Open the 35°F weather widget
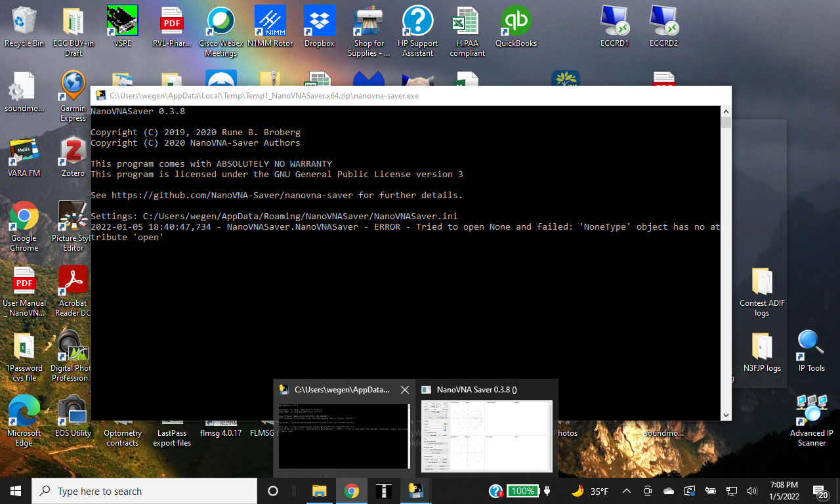 pyautogui.click(x=590, y=491)
